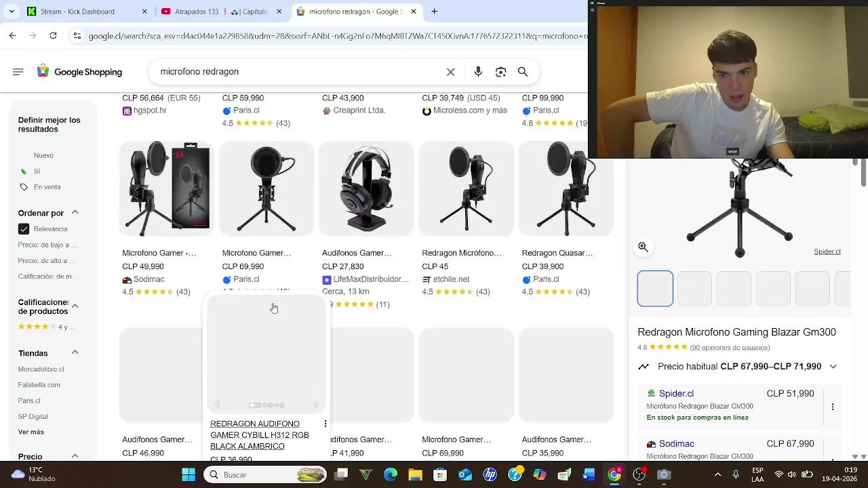868x488 pixels.
Task: Filter by SP Digital store
Action: point(33,417)
